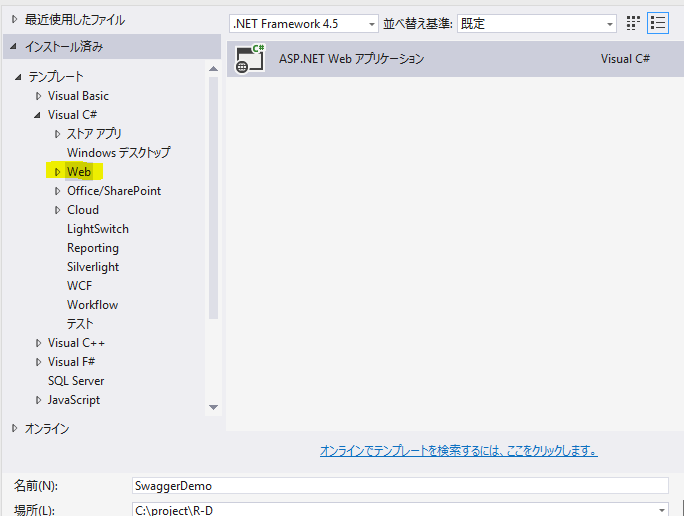Click the tree scrollbar up arrow
Image resolution: width=684 pixels, height=516 pixels.
[213, 68]
